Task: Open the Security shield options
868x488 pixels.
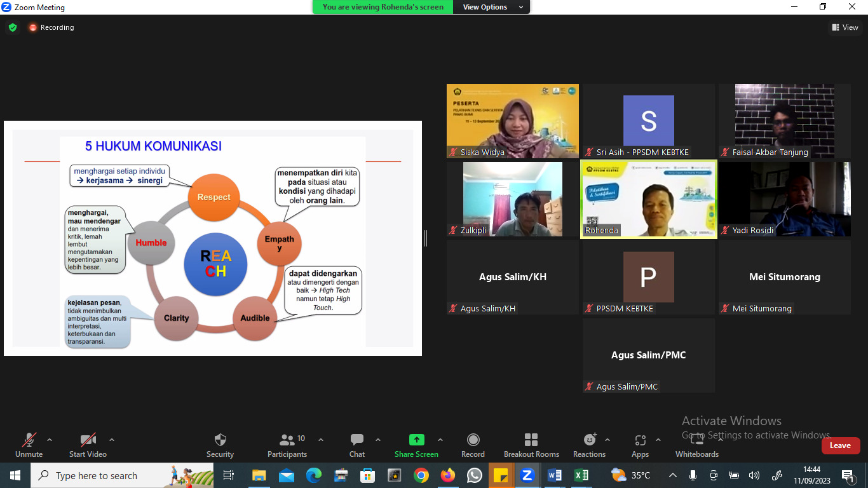Action: [220, 444]
